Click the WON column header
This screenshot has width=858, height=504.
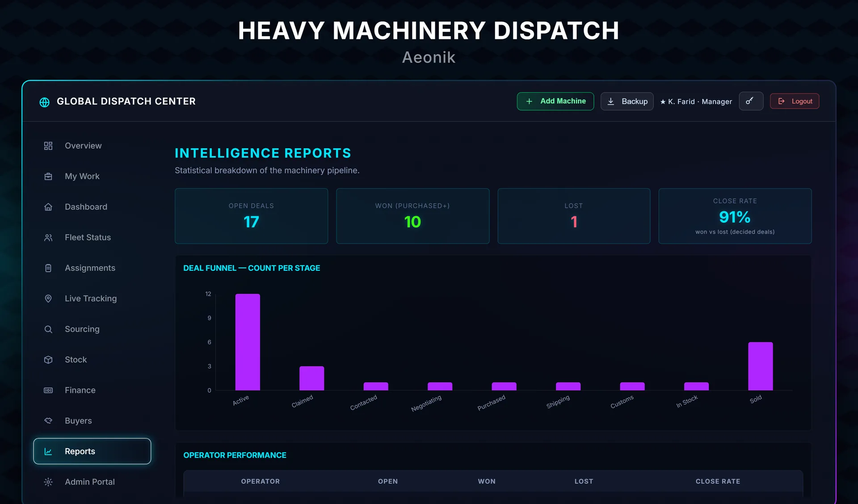tap(487, 482)
